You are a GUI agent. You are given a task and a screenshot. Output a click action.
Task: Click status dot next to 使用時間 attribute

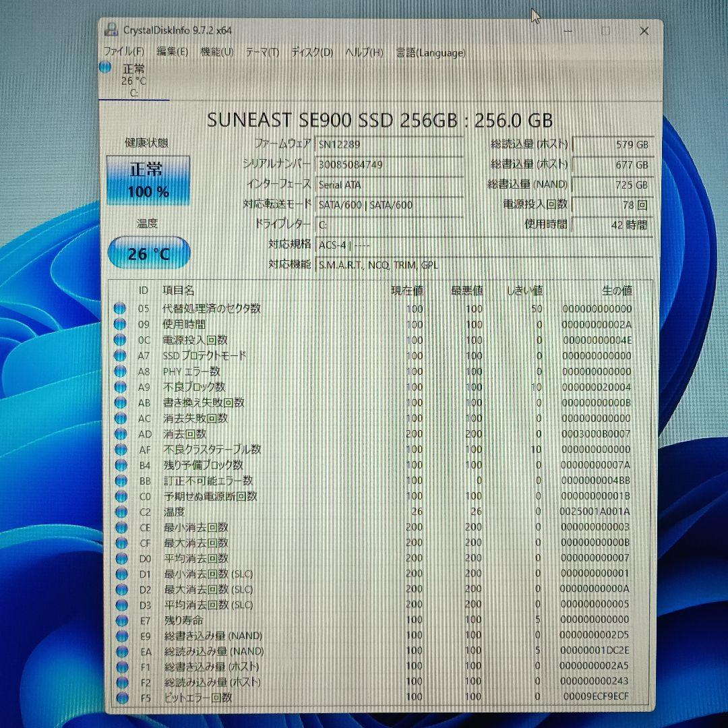[x=120, y=326]
